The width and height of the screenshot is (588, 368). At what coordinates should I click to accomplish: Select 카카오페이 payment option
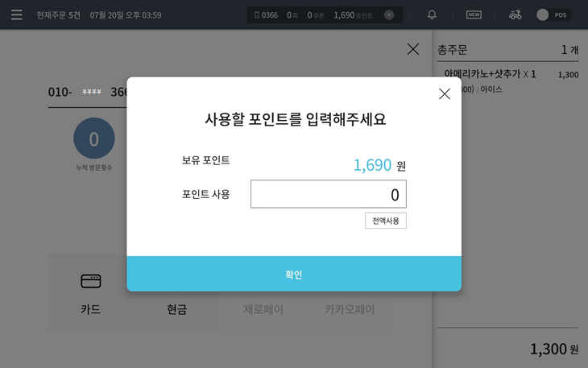[350, 309]
